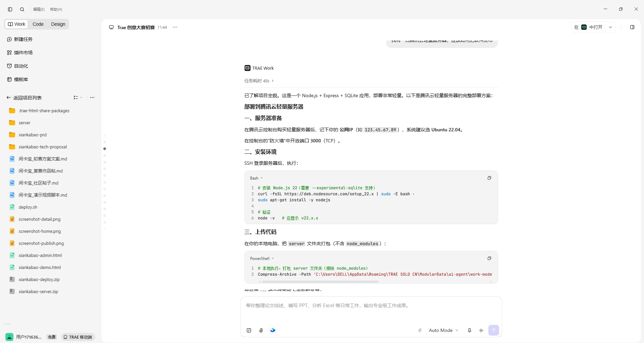
Task: Open the 编辑(E) menu
Action: 39,9
